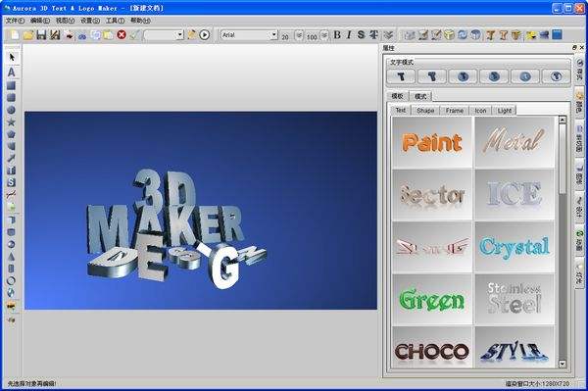Open the 工具 menu

115,21
